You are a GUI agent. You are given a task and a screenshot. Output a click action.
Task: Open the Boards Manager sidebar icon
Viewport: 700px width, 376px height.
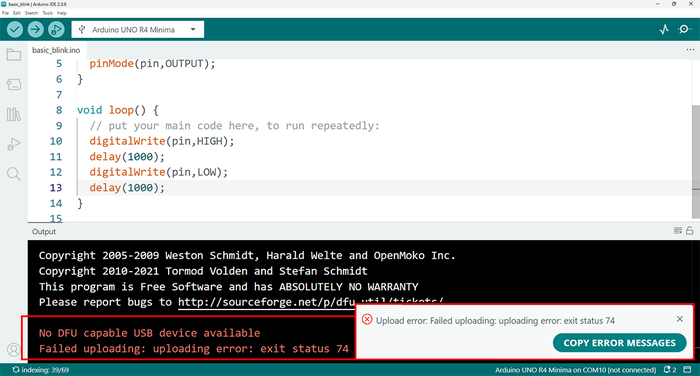click(14, 84)
